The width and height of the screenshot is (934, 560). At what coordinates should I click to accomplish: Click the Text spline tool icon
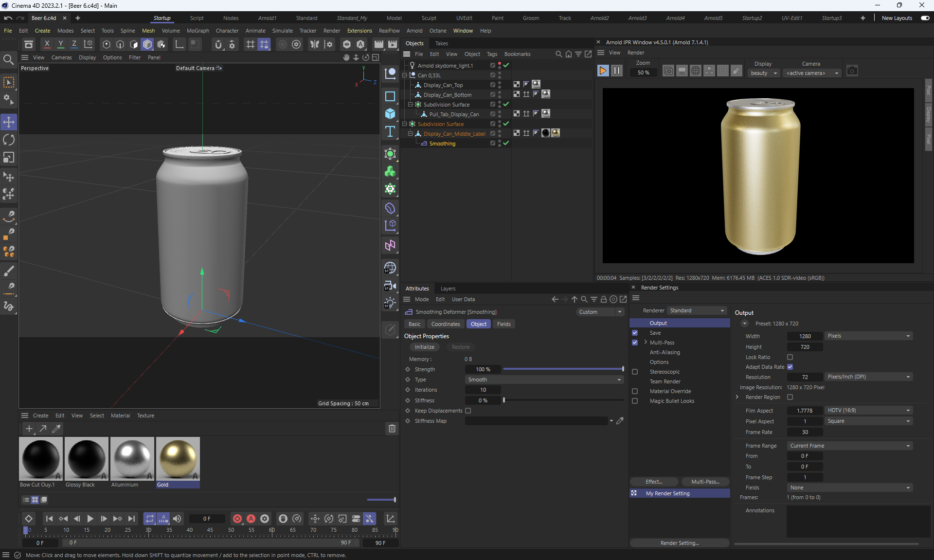(390, 132)
